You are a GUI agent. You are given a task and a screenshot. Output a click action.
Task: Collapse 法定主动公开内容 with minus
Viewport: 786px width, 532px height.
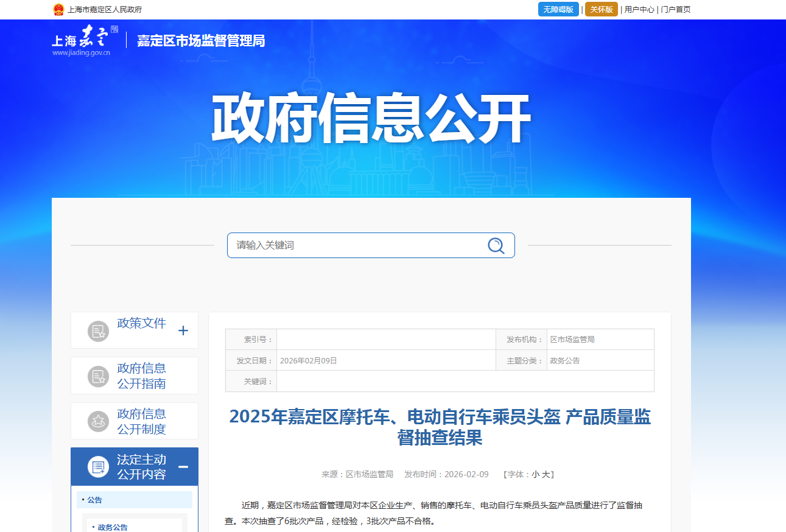tap(183, 466)
